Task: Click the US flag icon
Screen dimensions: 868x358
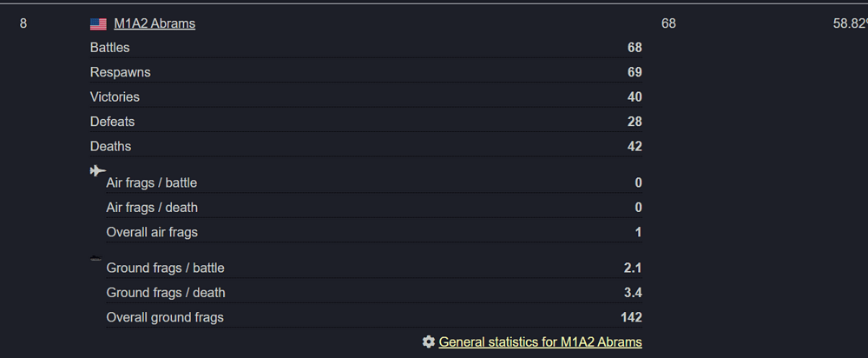Action: 98,23
